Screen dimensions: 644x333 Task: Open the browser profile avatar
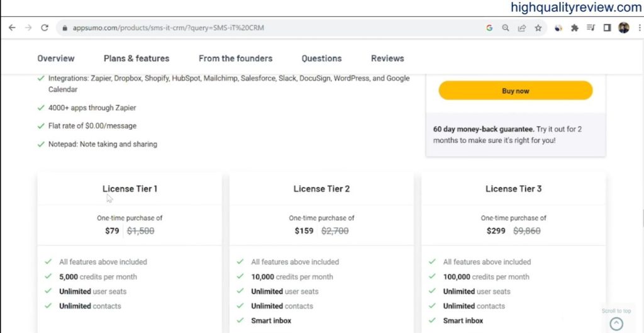click(x=623, y=28)
